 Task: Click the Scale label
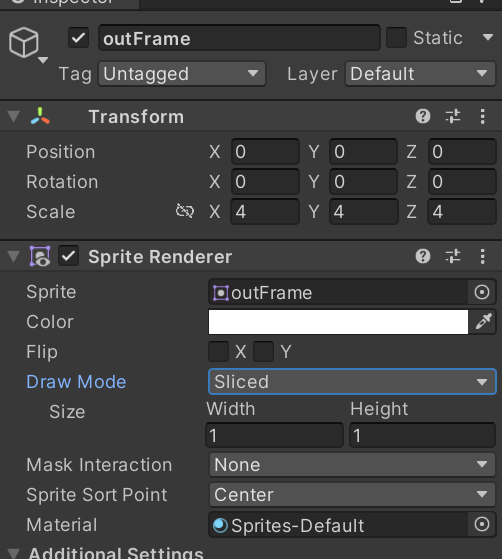[x=51, y=212]
